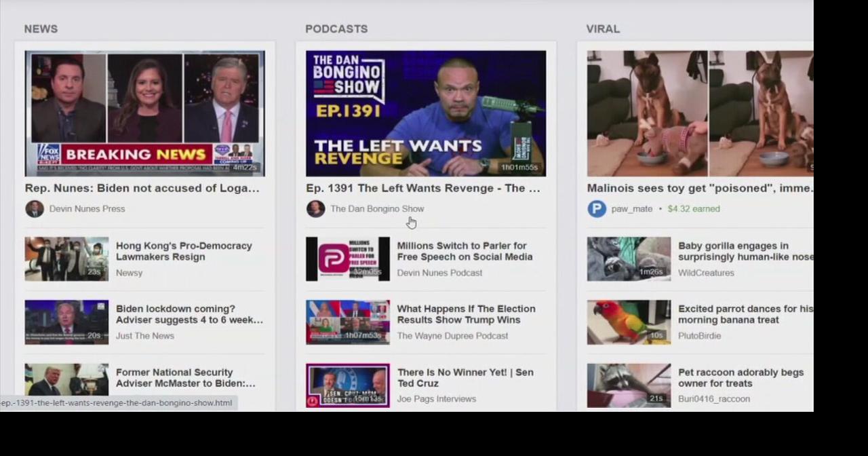
Task: Open 'Biden lockdown coming?' headline
Action: 189,314
